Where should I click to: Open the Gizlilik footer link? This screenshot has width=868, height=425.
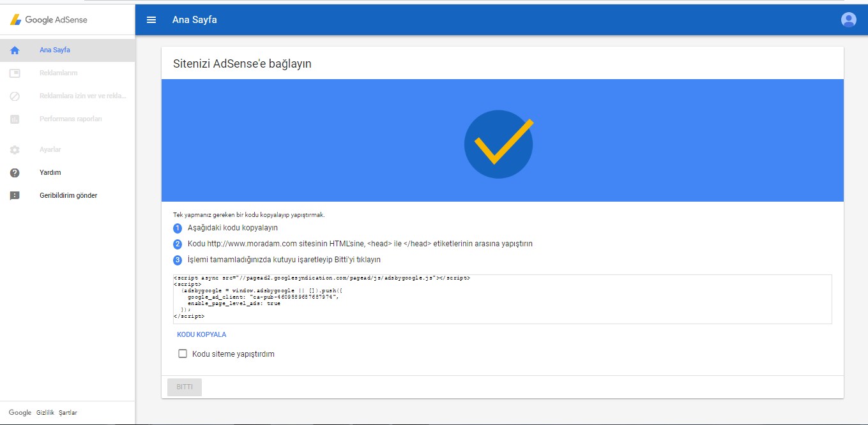pyautogui.click(x=45, y=413)
